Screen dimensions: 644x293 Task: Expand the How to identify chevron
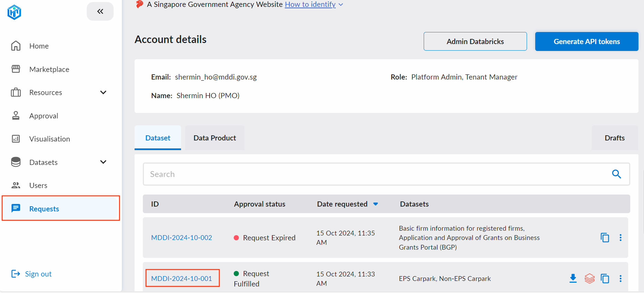[x=341, y=4]
